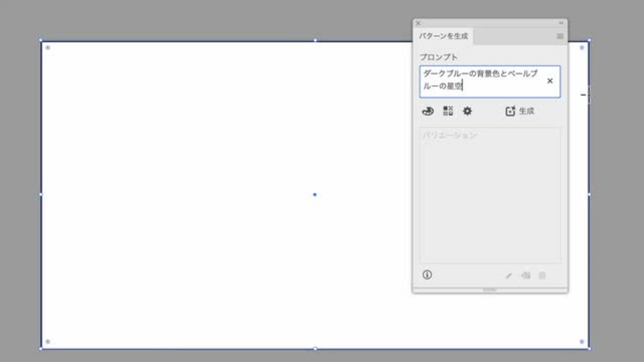Click the top-left corner radius widget
Viewport: 644px width, 362px height.
point(48,48)
